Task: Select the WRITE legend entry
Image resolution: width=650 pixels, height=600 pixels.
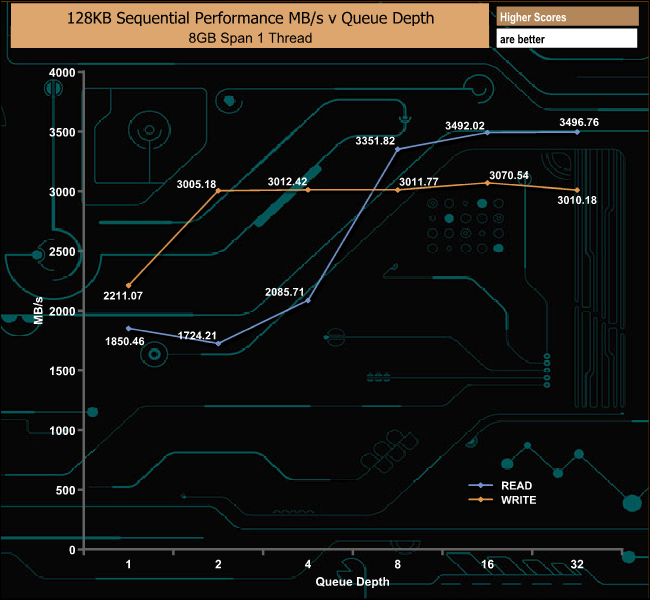Action: click(x=502, y=500)
